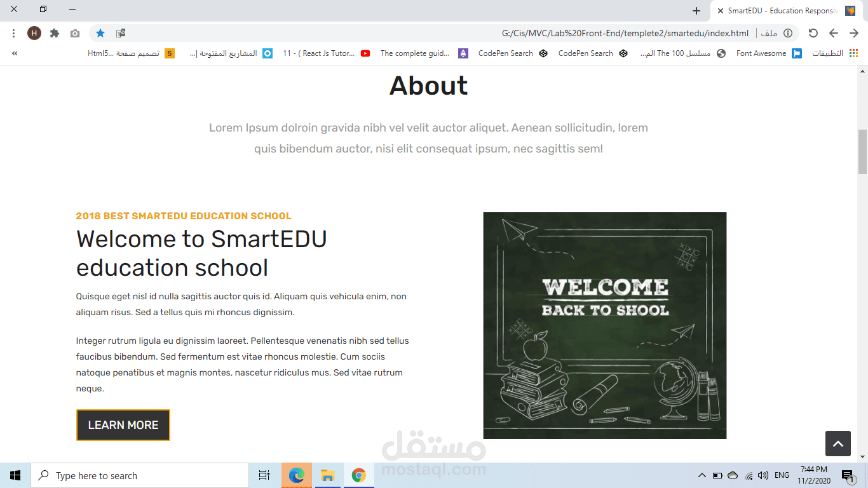The width and height of the screenshot is (868, 488).
Task: Show hidden system tray icons
Action: (x=702, y=475)
